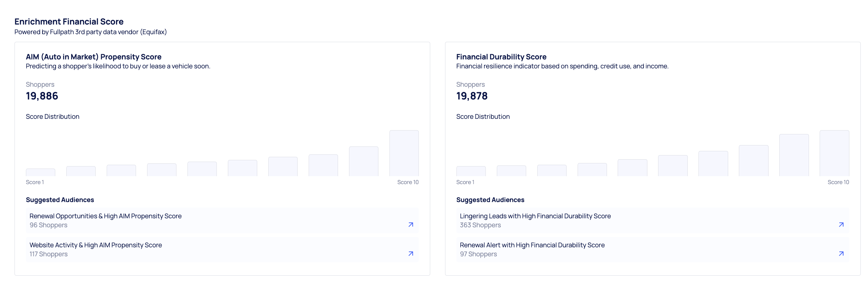Open Renewal Opportunities & High AIM Propensity Score
868x286 pixels.
(x=105, y=216)
